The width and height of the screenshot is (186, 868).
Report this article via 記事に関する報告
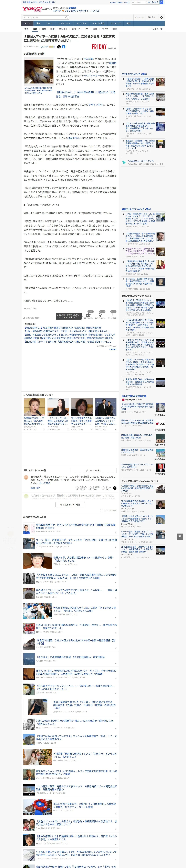(x=31, y=318)
